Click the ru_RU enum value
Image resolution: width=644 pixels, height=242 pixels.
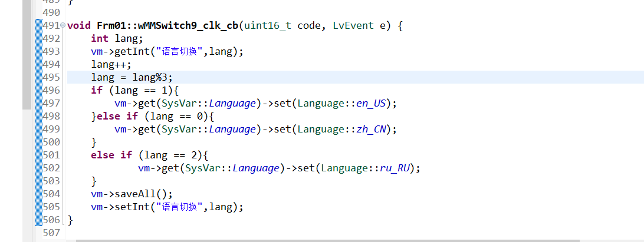click(395, 168)
